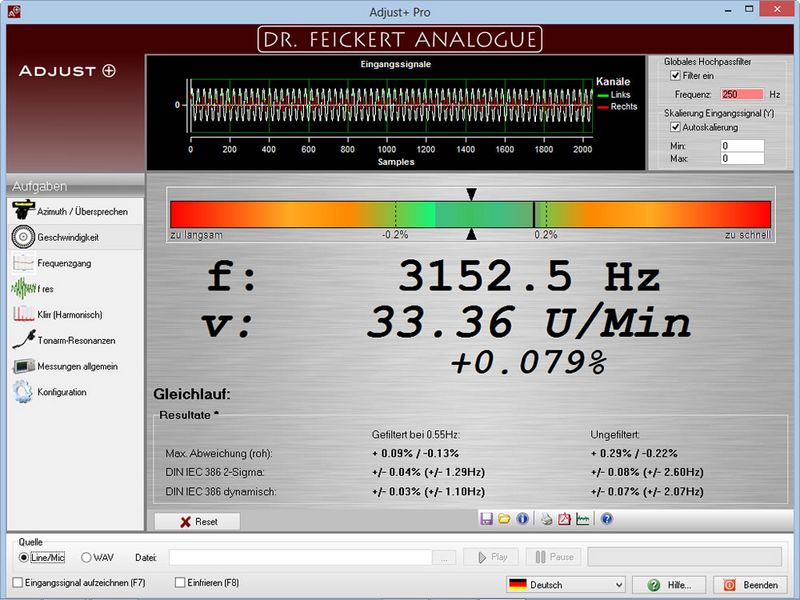Switch to Messungen allgemein
The height and width of the screenshot is (600, 800).
[76, 366]
